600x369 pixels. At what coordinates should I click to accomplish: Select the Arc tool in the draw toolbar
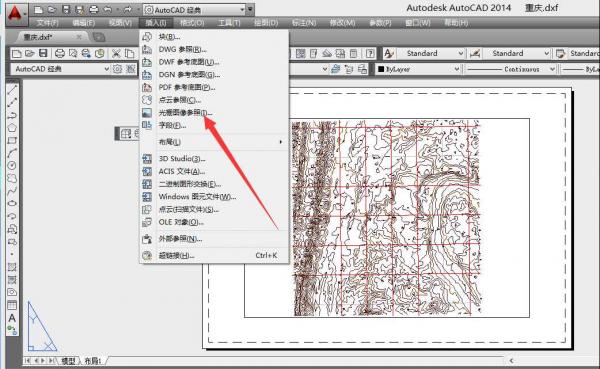tap(12, 153)
